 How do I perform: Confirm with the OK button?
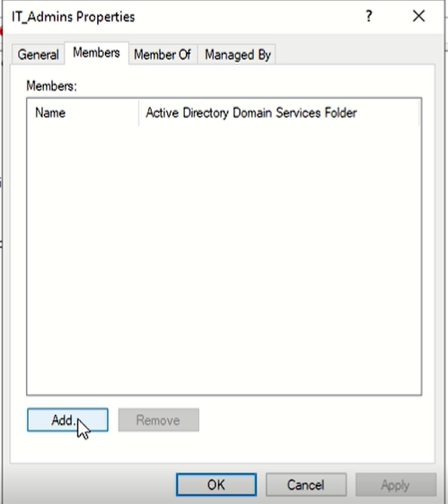click(x=216, y=484)
